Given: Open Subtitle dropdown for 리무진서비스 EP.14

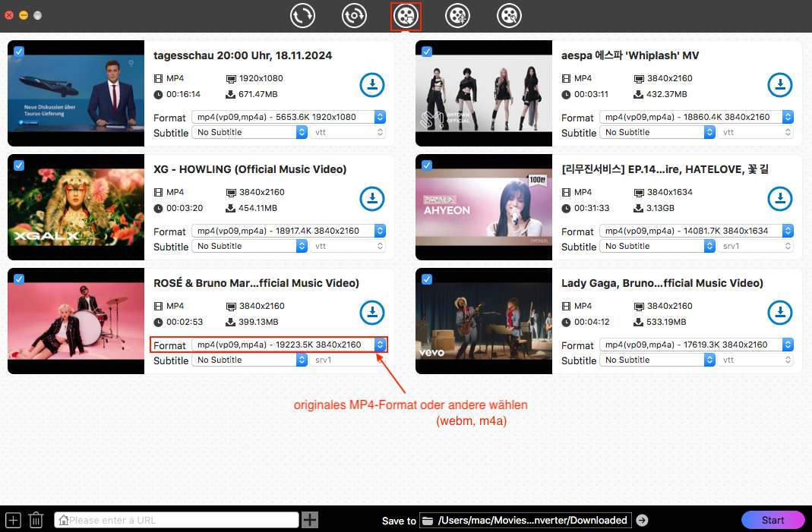Looking at the screenshot, I should tap(658, 246).
